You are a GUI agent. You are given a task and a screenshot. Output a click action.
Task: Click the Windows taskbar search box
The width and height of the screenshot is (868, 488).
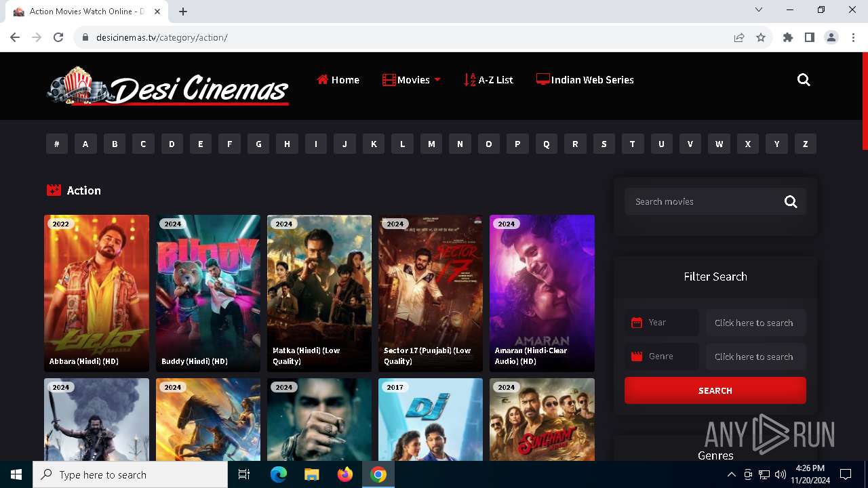click(x=130, y=474)
